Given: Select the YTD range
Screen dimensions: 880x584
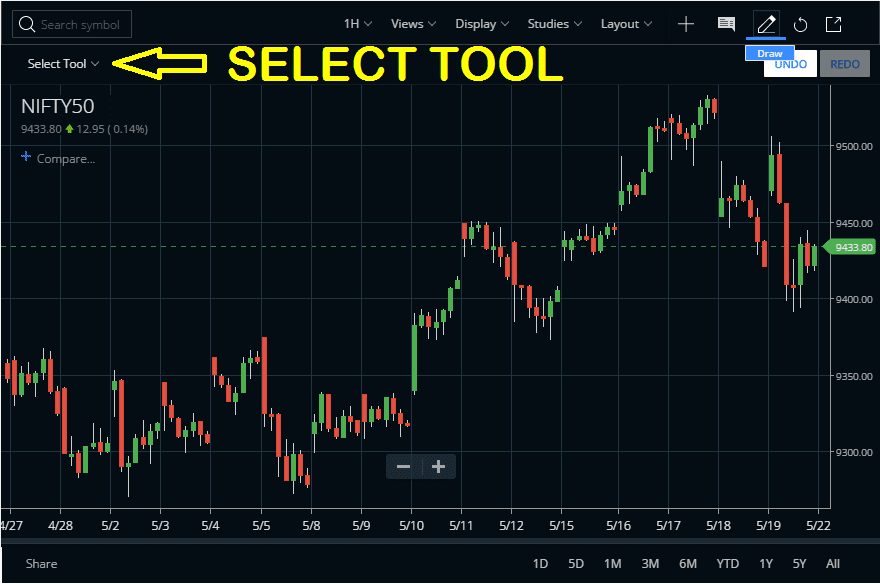Looking at the screenshot, I should [727, 564].
